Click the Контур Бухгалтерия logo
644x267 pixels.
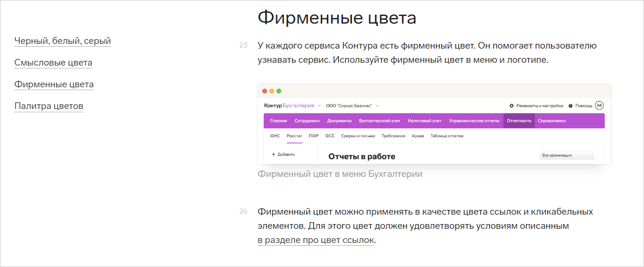click(x=289, y=106)
